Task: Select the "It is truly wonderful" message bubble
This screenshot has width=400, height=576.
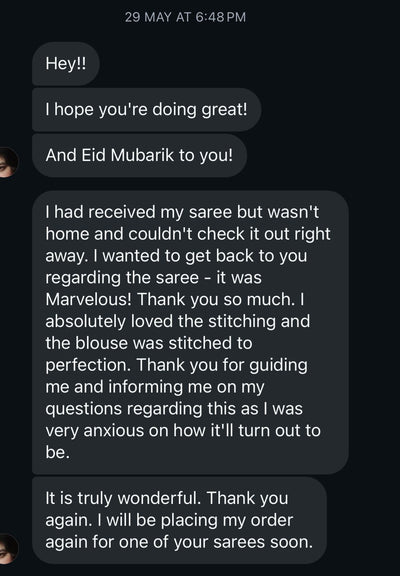Action: tap(179, 520)
